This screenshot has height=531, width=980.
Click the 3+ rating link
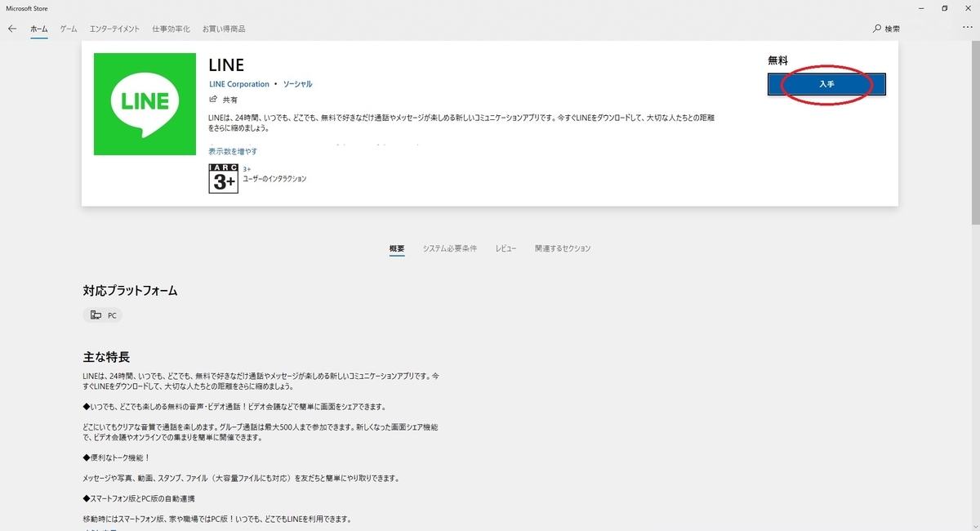247,169
